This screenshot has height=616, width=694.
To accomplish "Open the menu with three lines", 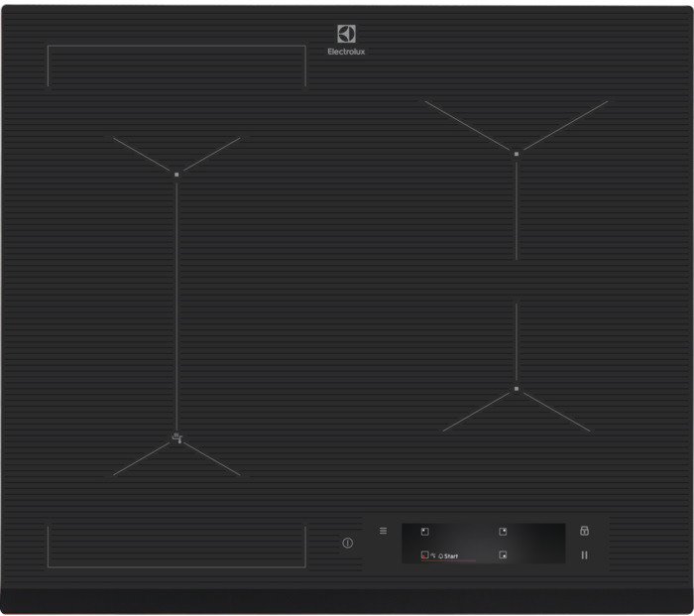I will point(383,531).
